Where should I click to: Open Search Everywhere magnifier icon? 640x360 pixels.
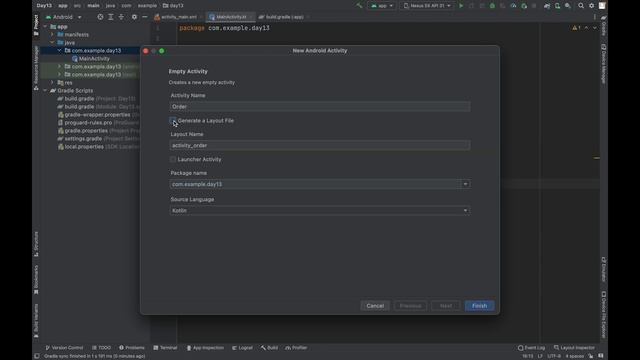click(581, 6)
